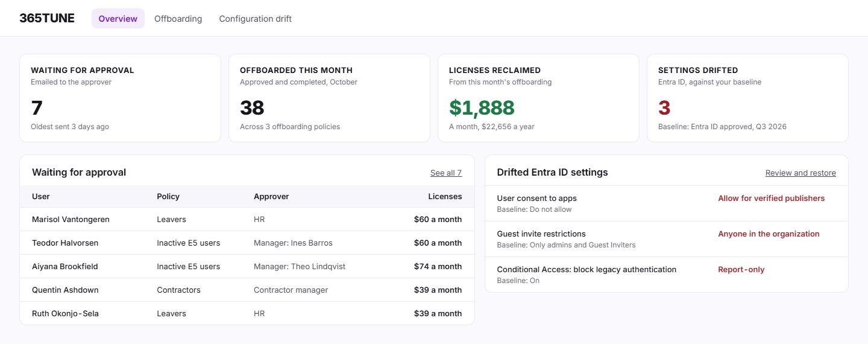
Task: Select the Overview tab
Action: tap(118, 19)
